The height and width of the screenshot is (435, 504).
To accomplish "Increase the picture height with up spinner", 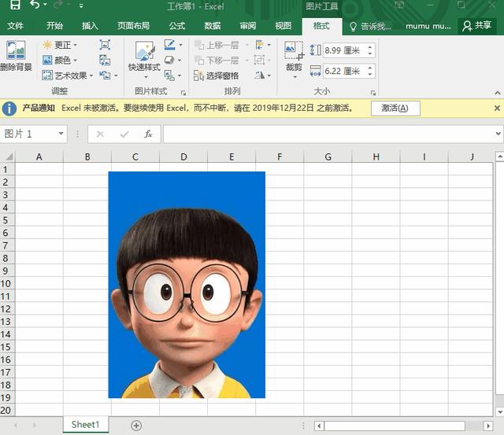I will click(x=370, y=47).
